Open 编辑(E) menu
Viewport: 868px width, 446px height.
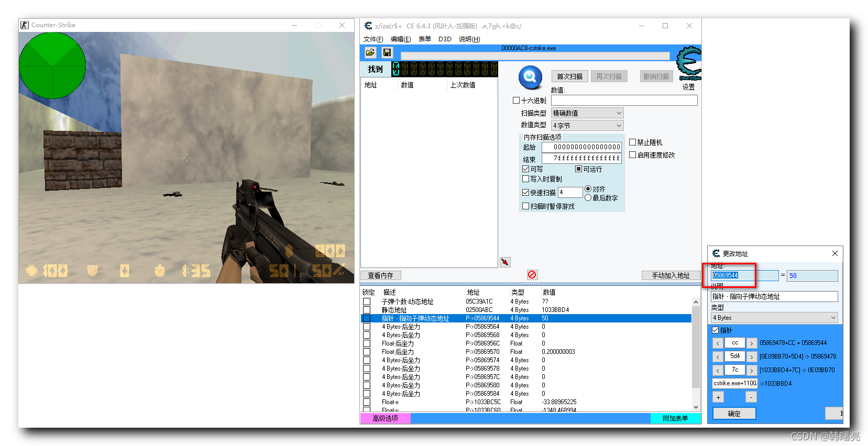click(x=401, y=39)
